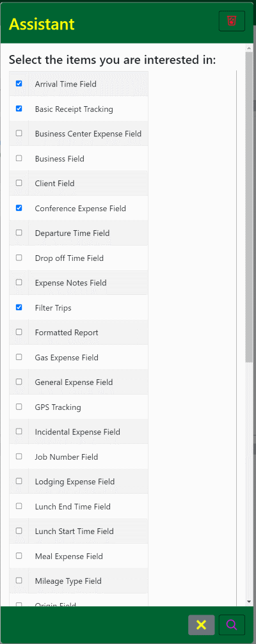This screenshot has height=644, width=256.
Task: Click the red trash icon in header
Action: pyautogui.click(x=232, y=21)
